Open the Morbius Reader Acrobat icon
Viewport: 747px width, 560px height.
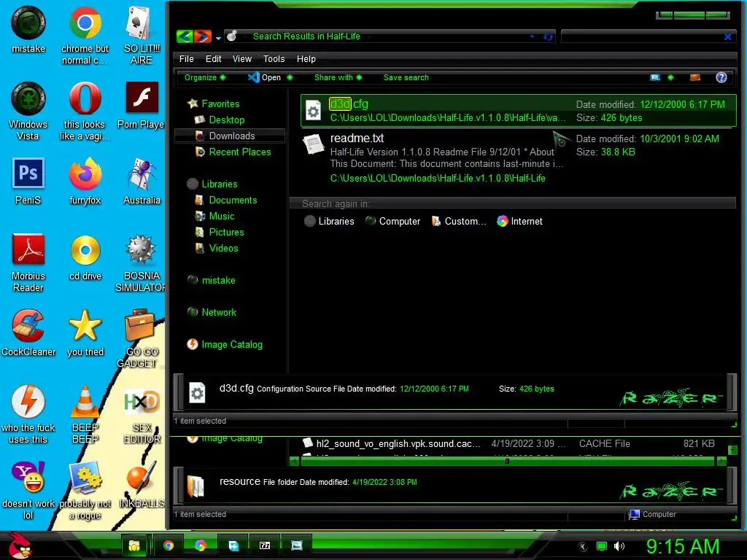coord(28,262)
